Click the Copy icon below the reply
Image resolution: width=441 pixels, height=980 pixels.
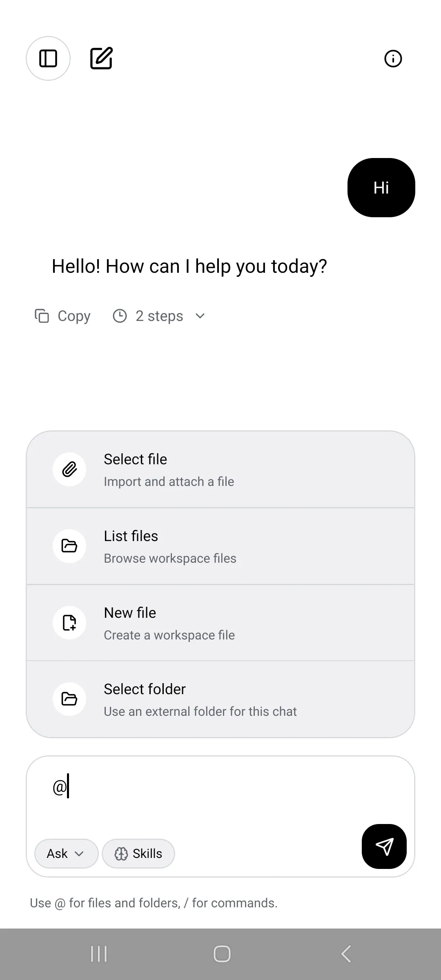pos(42,316)
